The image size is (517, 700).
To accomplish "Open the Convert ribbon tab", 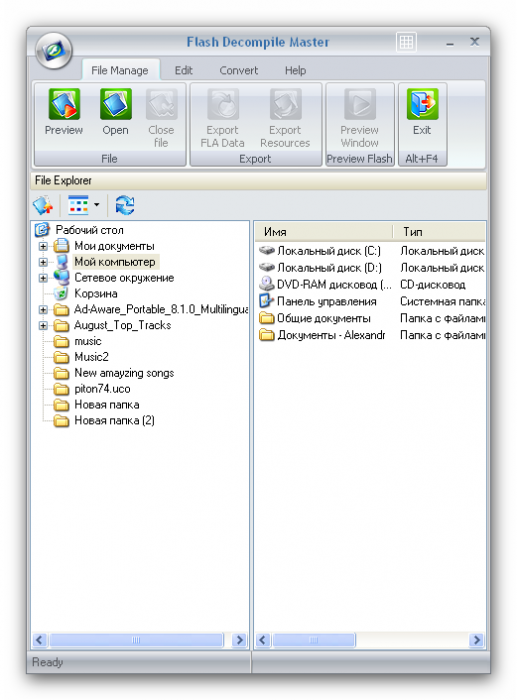I will coord(238,71).
